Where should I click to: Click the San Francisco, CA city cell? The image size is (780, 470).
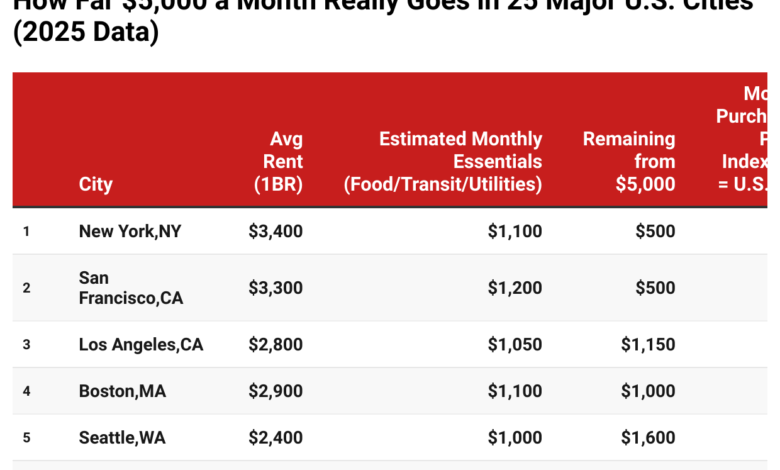tap(130, 288)
